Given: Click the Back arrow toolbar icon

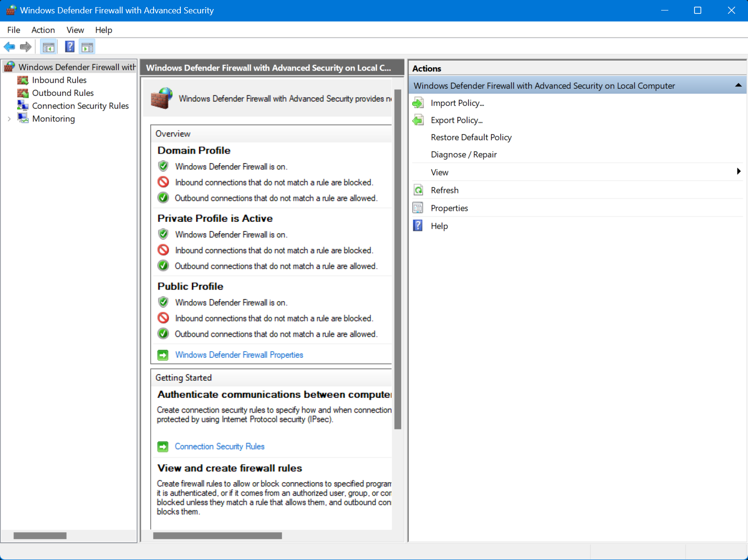Looking at the screenshot, I should coord(9,47).
